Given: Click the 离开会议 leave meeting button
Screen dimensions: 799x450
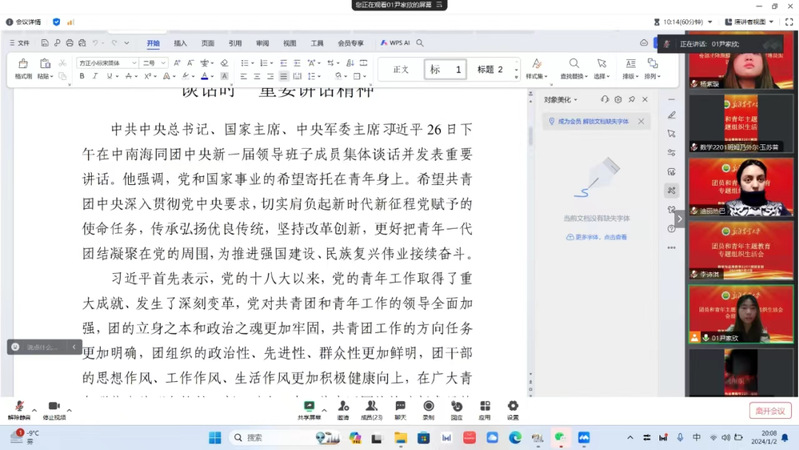Looking at the screenshot, I should point(769,410).
